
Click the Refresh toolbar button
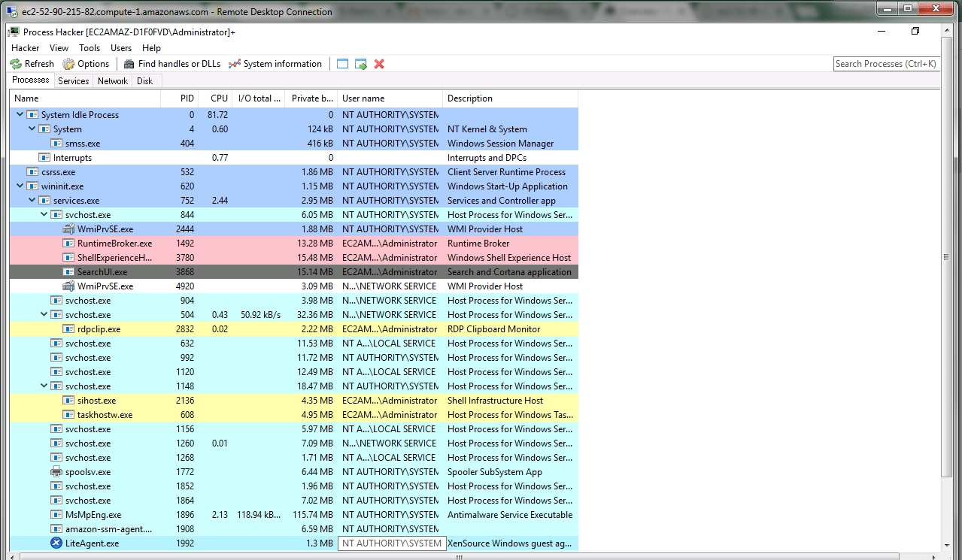pos(32,64)
